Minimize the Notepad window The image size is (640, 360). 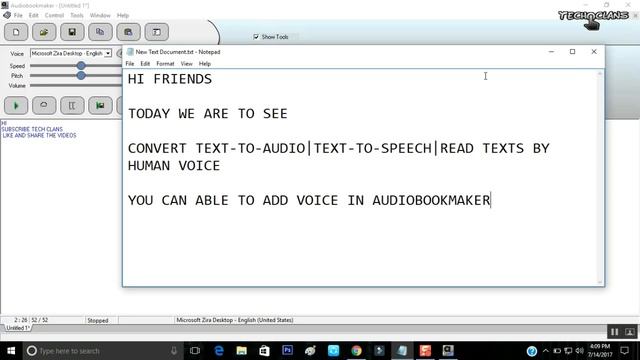click(x=551, y=51)
